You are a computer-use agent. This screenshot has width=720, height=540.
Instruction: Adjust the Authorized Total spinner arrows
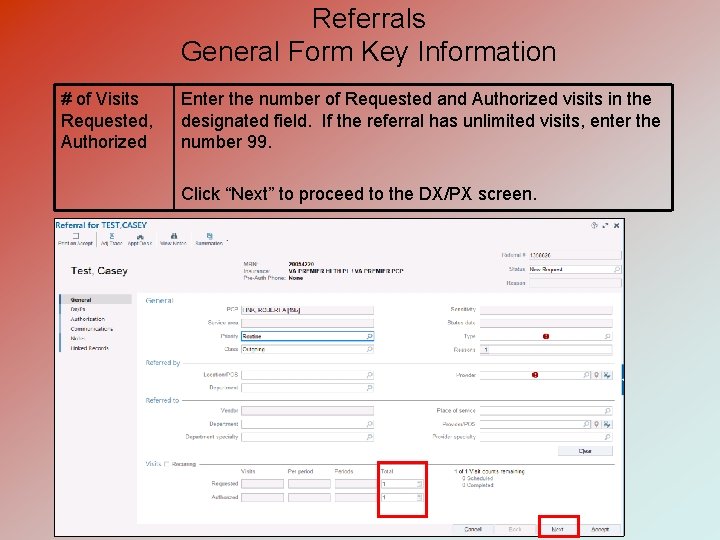pos(419,497)
